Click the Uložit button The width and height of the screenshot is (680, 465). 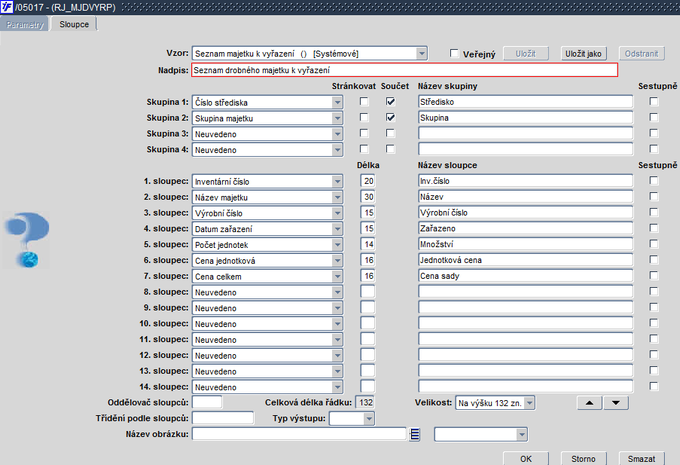(526, 53)
